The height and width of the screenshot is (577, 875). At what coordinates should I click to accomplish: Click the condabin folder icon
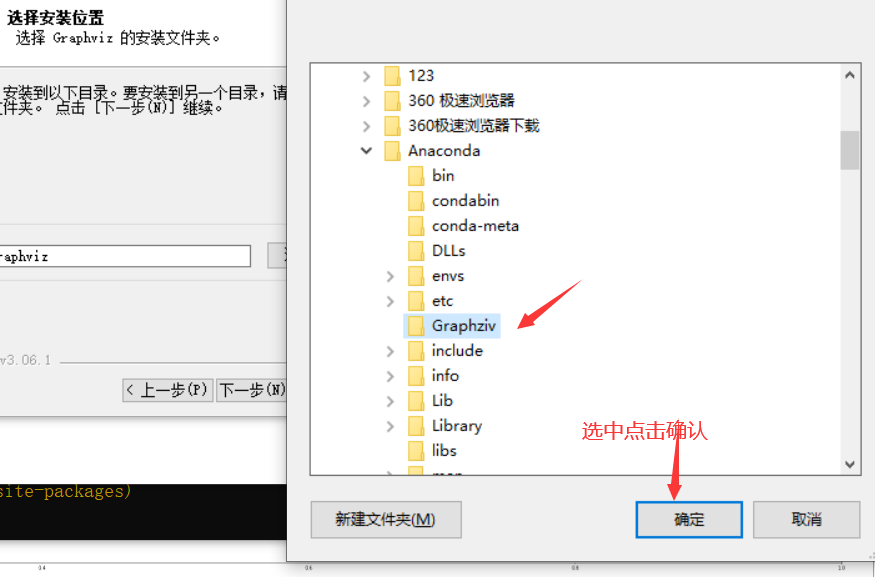point(416,201)
